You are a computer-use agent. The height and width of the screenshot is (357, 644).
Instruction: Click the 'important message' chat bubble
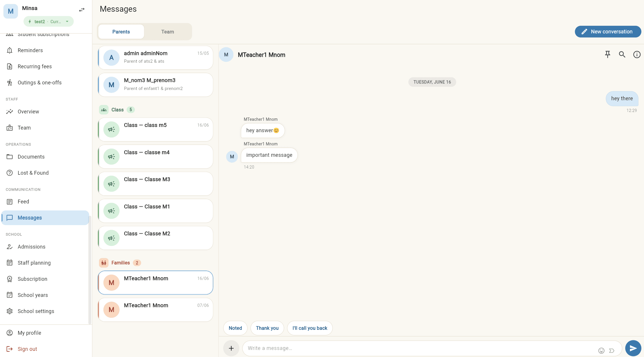tap(269, 155)
